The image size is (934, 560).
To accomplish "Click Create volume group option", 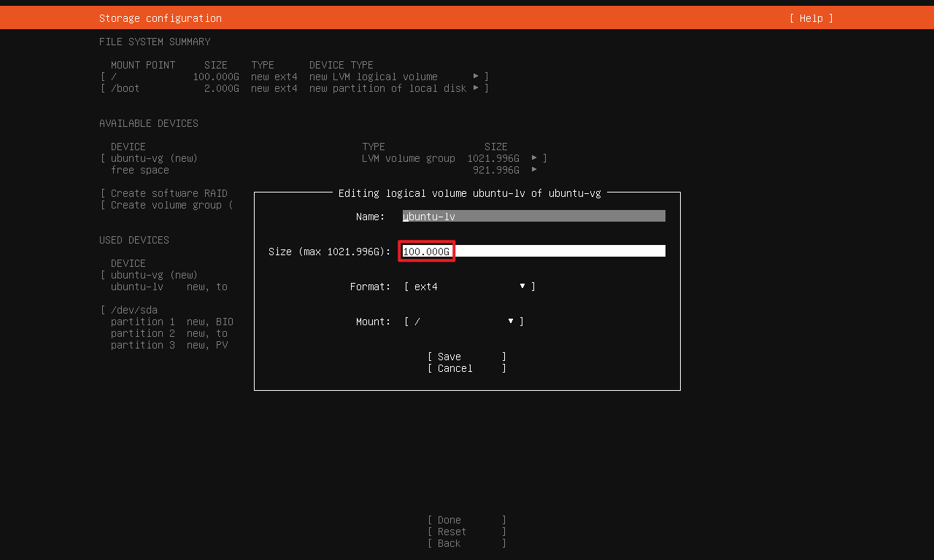I will (167, 205).
